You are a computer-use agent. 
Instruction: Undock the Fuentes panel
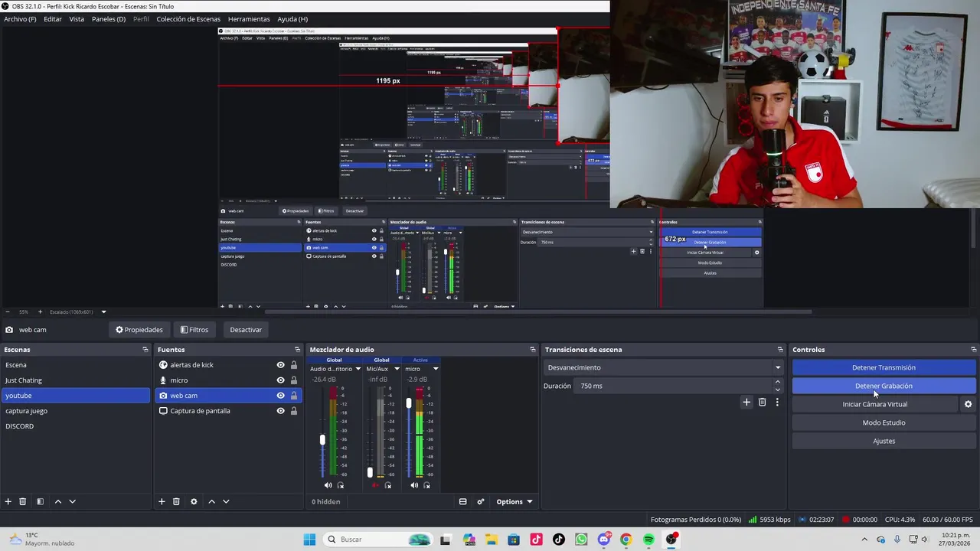pos(298,350)
